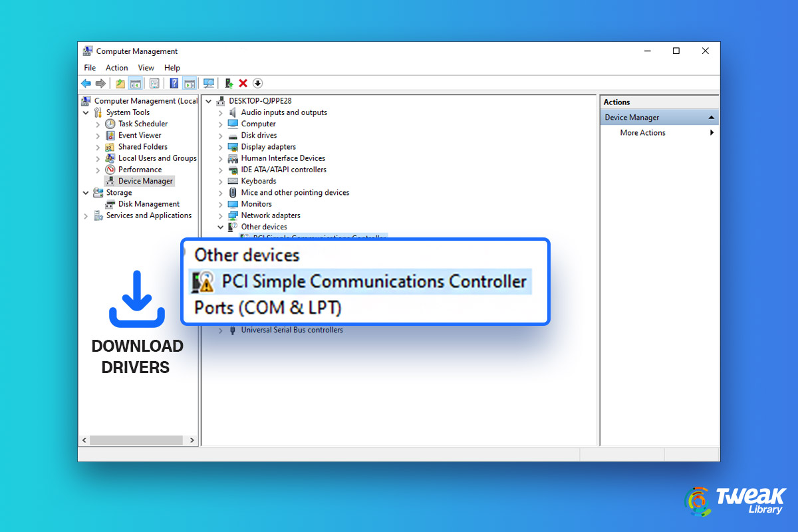
Task: Expand Universal Serial Bus controllers
Action: [x=220, y=330]
